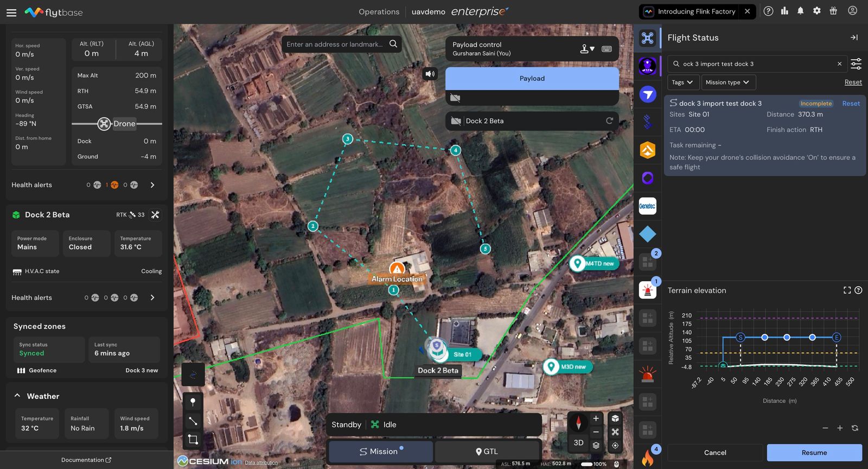Expand Dock 2 Beta Health alerts chevron
The width and height of the screenshot is (868, 469).
[152, 297]
